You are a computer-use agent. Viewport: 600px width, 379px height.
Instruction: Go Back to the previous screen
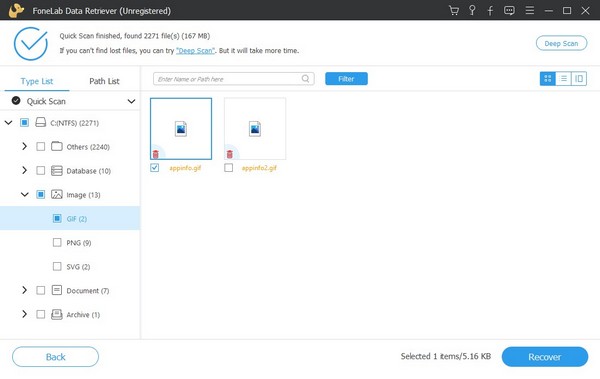pyautogui.click(x=55, y=357)
